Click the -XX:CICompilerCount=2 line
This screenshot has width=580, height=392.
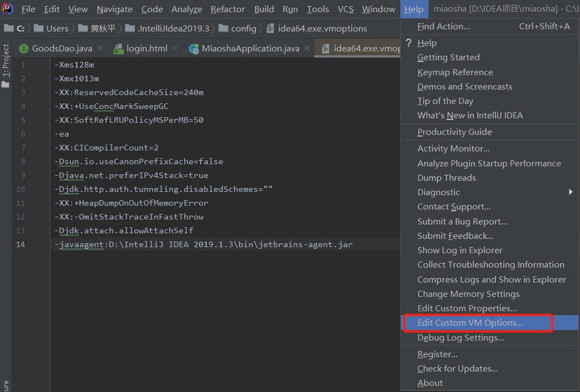coord(106,148)
